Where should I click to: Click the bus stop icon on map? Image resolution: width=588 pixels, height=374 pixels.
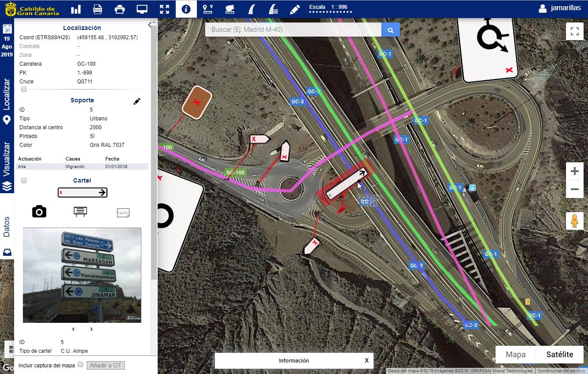click(472, 187)
